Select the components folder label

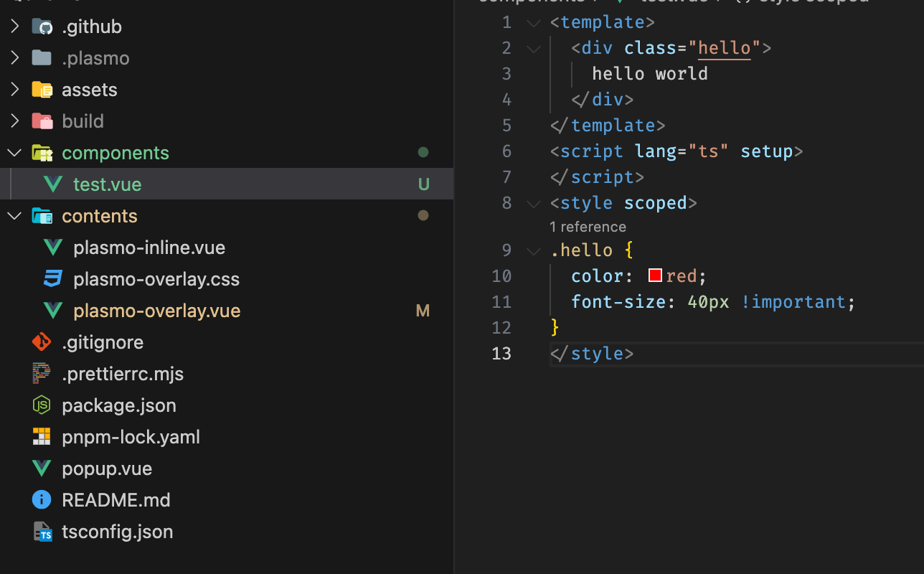115,153
